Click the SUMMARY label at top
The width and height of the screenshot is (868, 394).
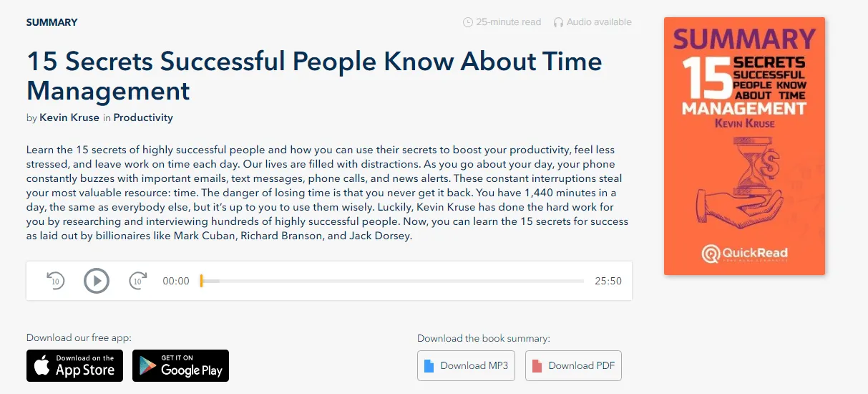(x=52, y=22)
